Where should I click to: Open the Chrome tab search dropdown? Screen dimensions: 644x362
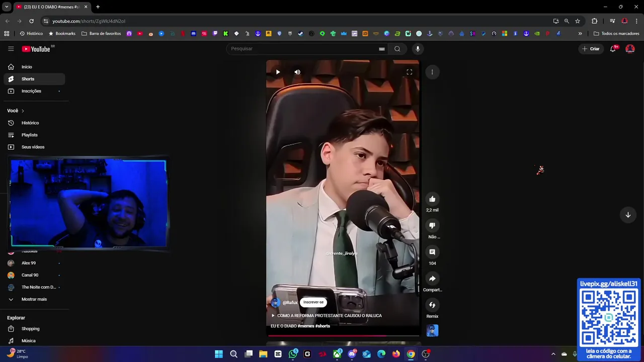pos(7,7)
